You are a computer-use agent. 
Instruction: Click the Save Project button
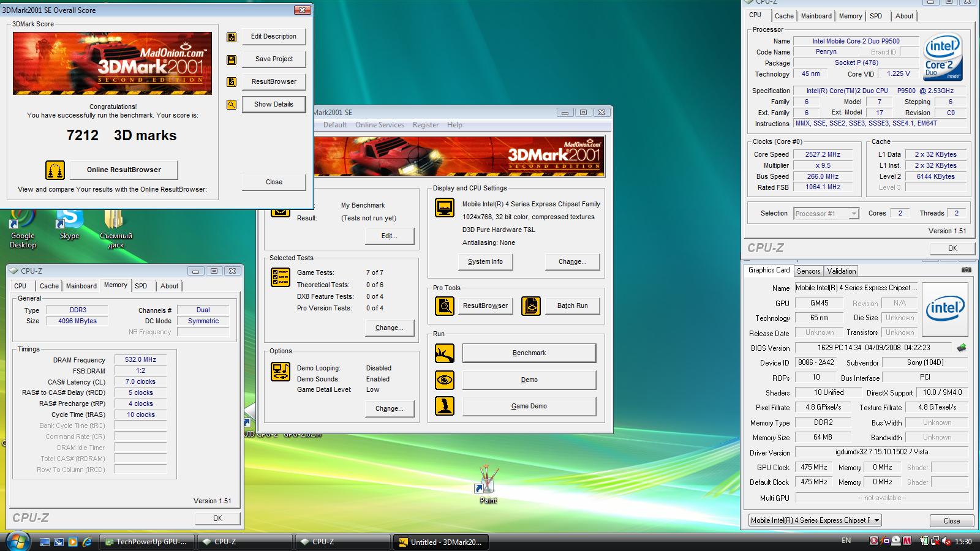pos(274,59)
